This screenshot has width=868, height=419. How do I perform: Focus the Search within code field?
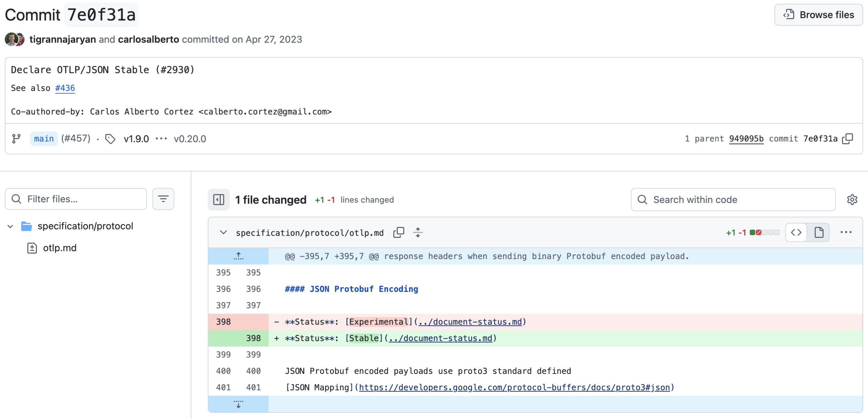(733, 200)
